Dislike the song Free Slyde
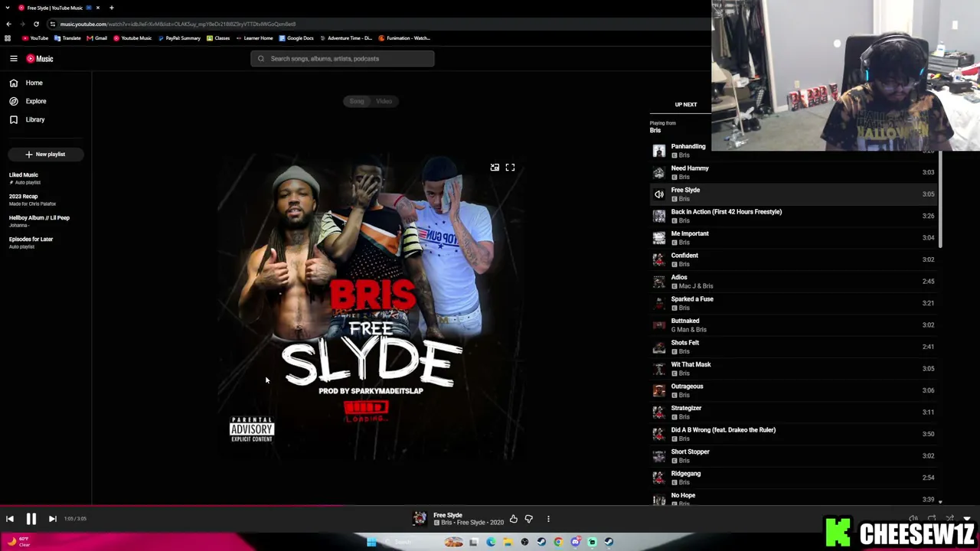 click(x=528, y=519)
